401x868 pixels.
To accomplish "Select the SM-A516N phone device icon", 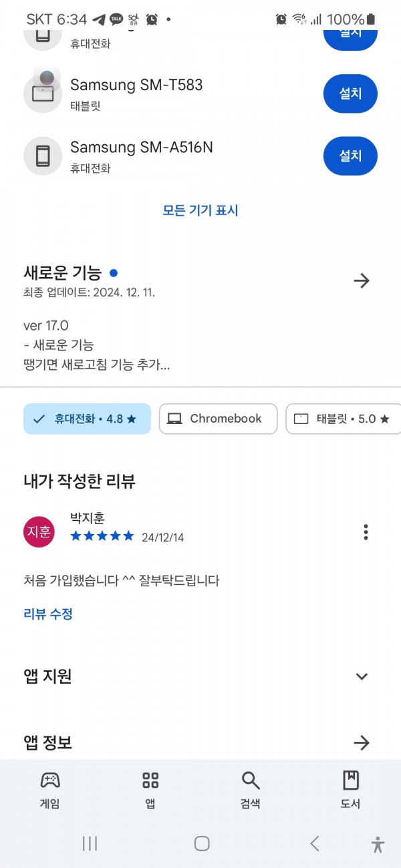I will point(43,156).
